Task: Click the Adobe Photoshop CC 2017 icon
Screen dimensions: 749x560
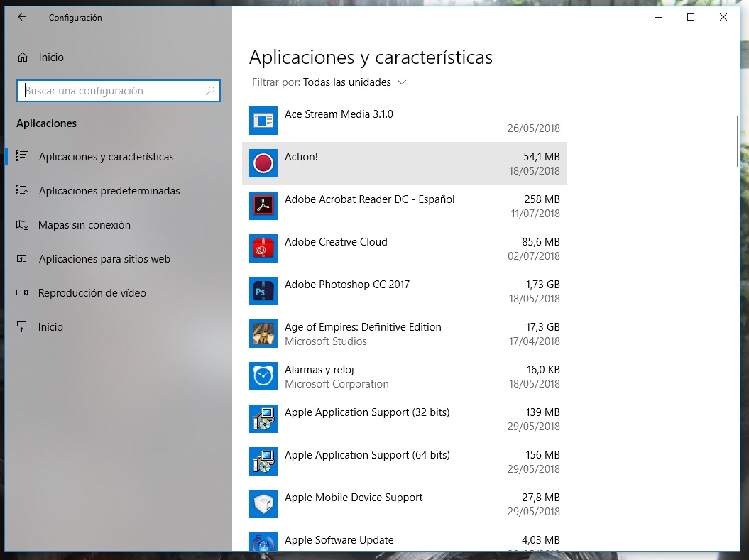Action: tap(263, 291)
